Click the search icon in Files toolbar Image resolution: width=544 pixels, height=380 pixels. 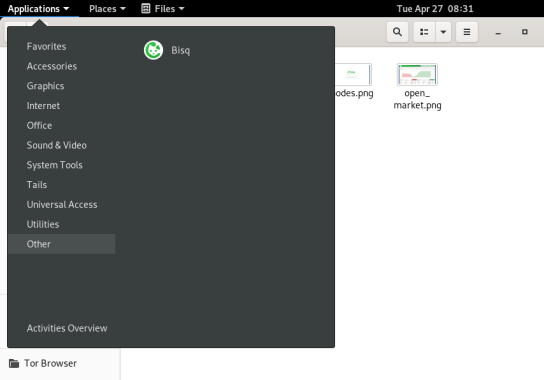(397, 32)
